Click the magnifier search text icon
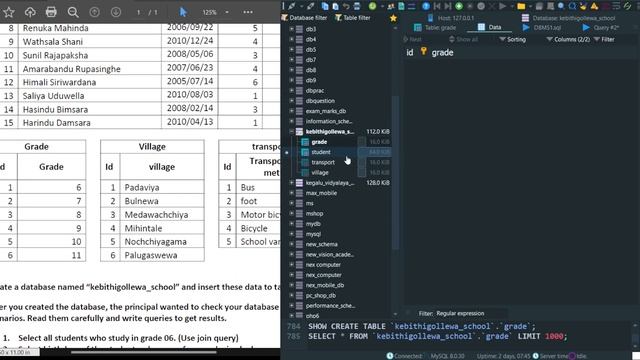The height and width of the screenshot is (360, 640). tap(561, 6)
